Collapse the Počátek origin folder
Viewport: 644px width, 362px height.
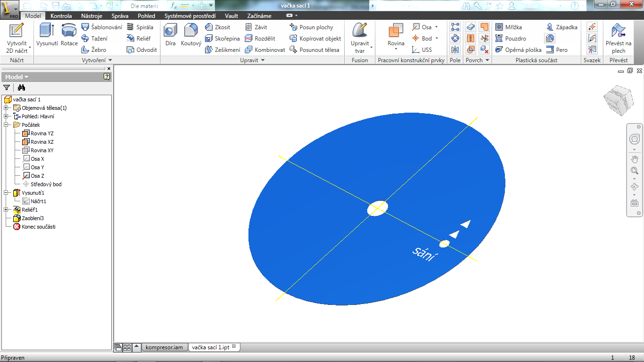6,125
